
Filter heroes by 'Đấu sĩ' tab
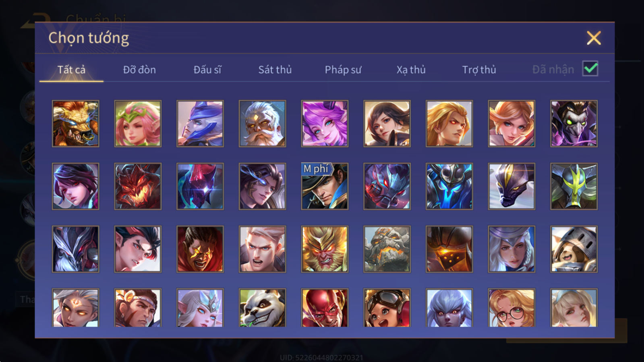click(207, 70)
